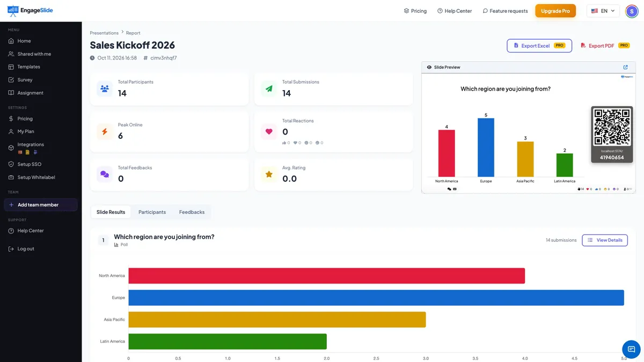Click the Peak Online lightning icon
The image size is (644, 362).
pyautogui.click(x=105, y=131)
